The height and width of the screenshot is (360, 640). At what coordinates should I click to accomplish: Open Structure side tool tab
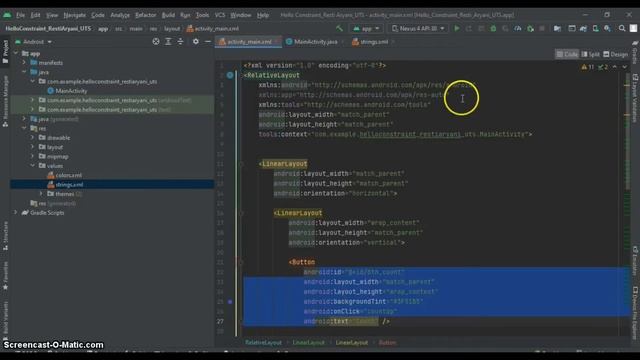click(x=5, y=236)
